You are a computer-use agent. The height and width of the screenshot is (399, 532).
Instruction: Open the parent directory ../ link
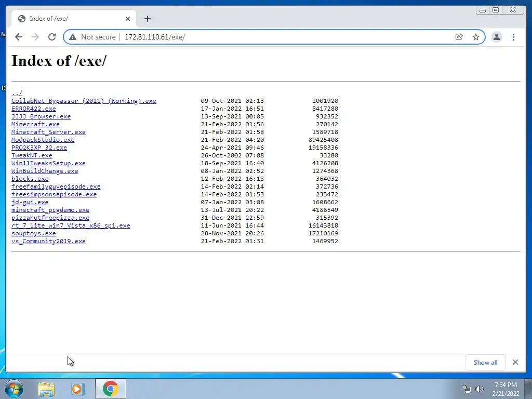pos(17,93)
